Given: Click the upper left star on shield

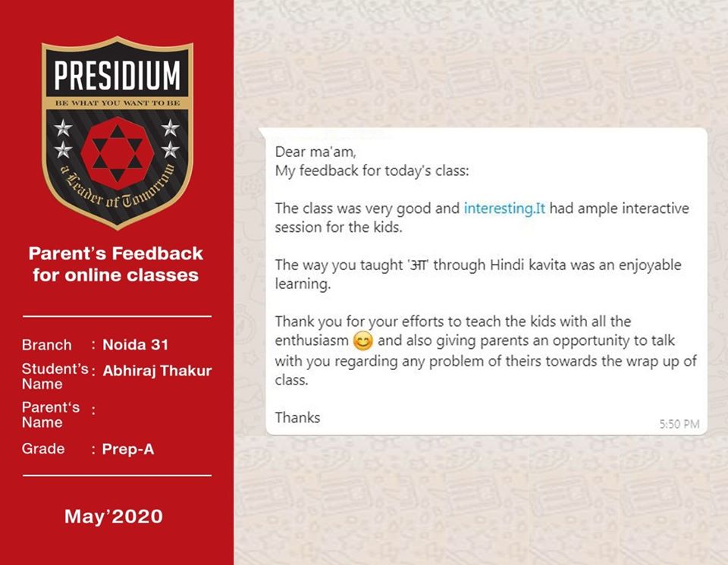Looking at the screenshot, I should pos(63,127).
